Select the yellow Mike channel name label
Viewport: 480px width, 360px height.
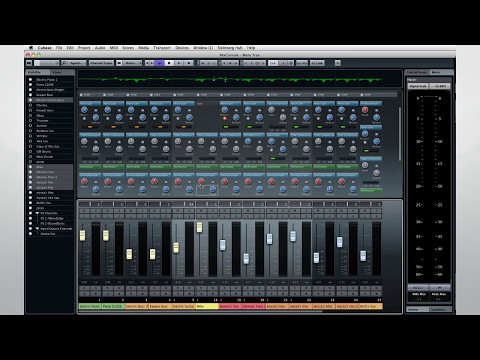[x=207, y=306]
